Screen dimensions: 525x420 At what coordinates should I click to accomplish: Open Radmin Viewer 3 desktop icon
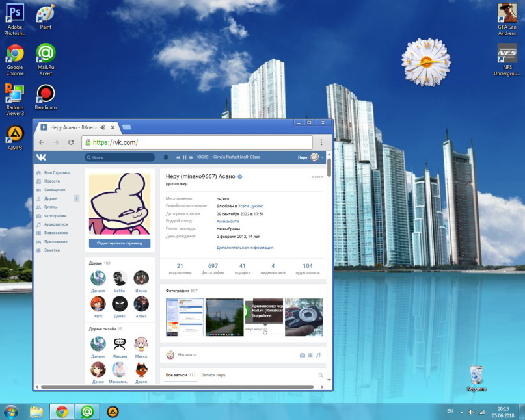pos(15,99)
